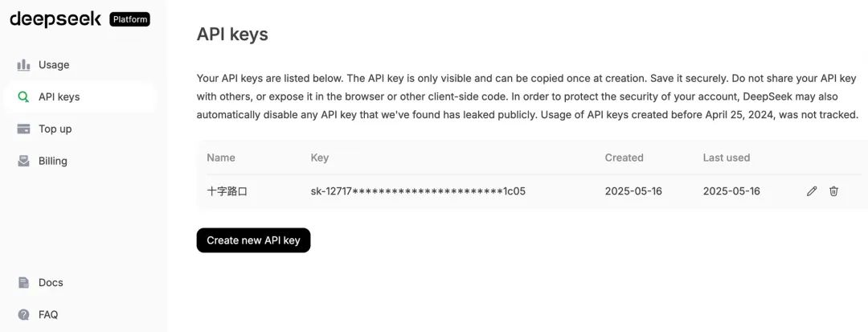
Task: Click the masked key sk-12717 text
Action: 418,191
